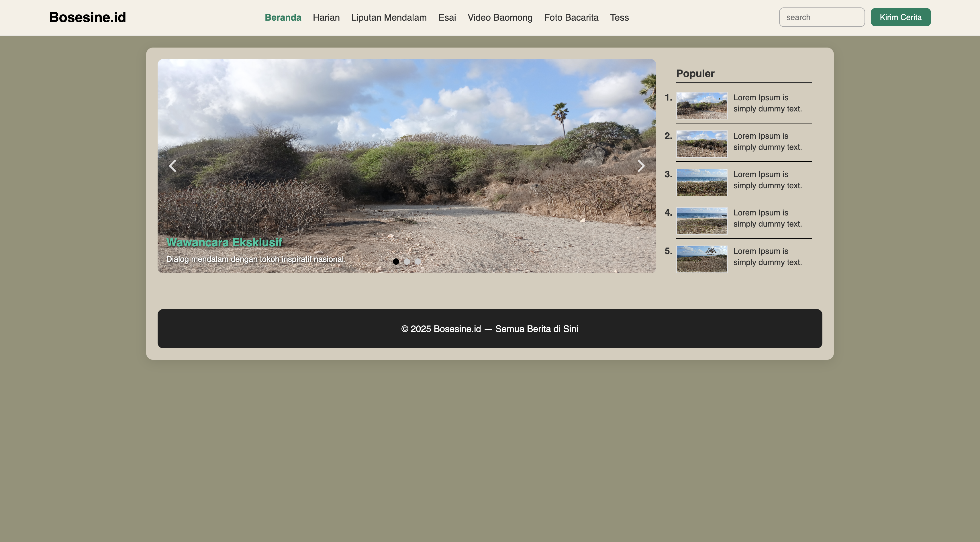Click thumbnail of third Populer article
980x542 pixels.
tap(701, 182)
